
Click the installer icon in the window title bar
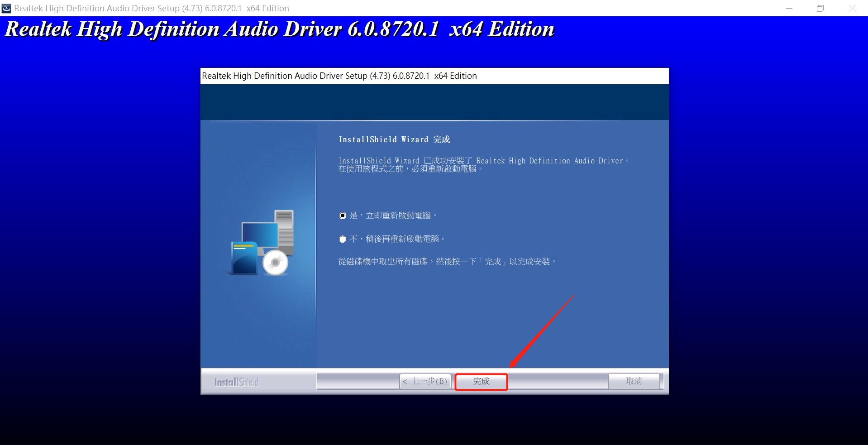tap(6, 8)
